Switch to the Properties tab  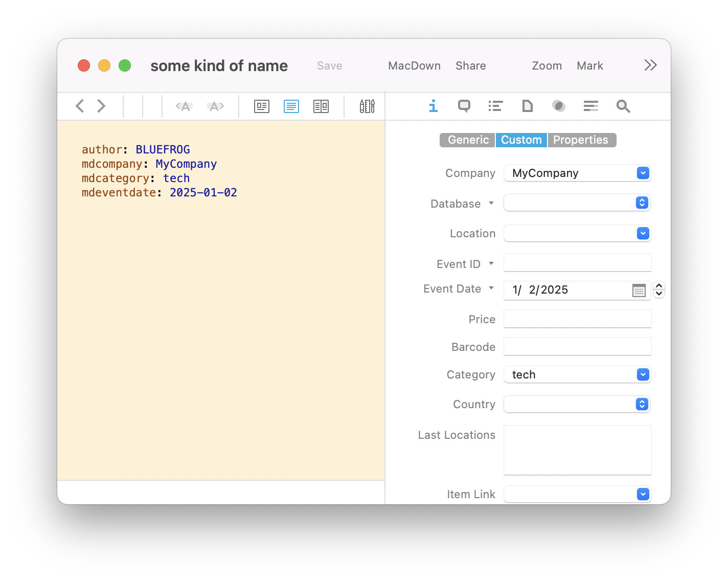pyautogui.click(x=582, y=140)
